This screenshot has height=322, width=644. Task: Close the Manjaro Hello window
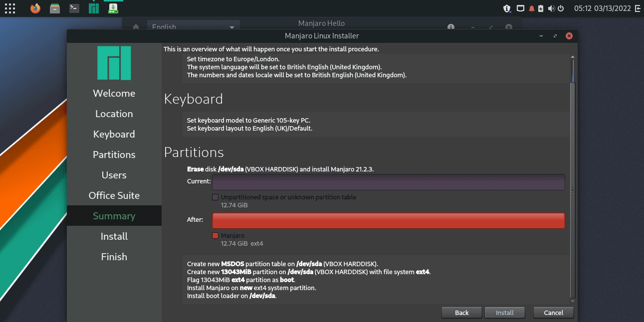[508, 27]
